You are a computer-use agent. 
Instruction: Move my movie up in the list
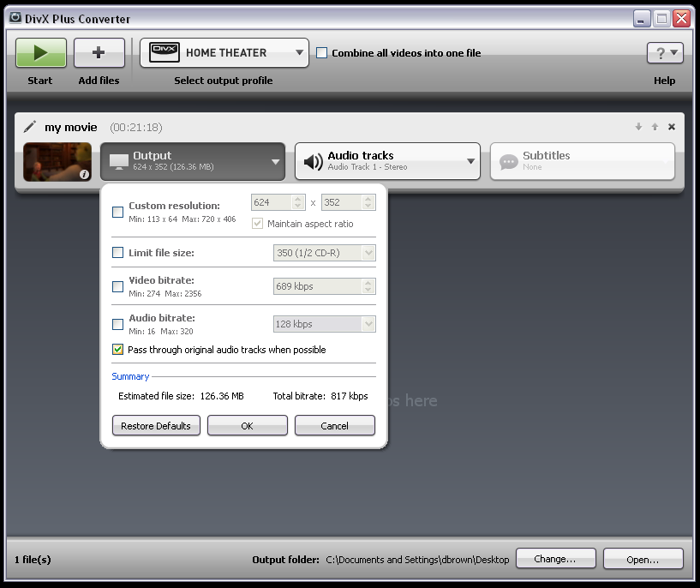pyautogui.click(x=655, y=127)
